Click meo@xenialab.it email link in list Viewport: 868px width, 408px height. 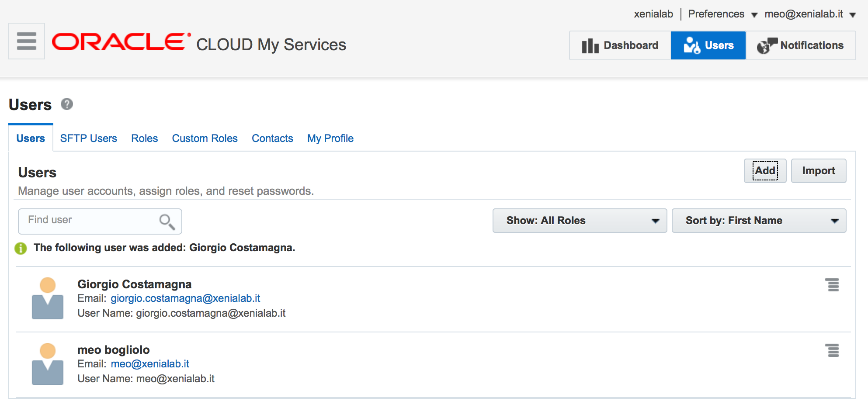point(150,364)
